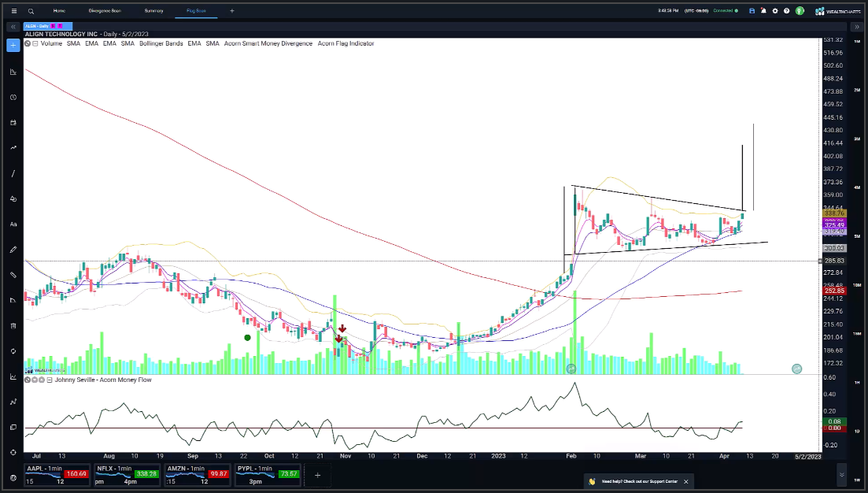Image resolution: width=868 pixels, height=493 pixels.
Task: Click the WealthCharts logo
Action: [837, 11]
